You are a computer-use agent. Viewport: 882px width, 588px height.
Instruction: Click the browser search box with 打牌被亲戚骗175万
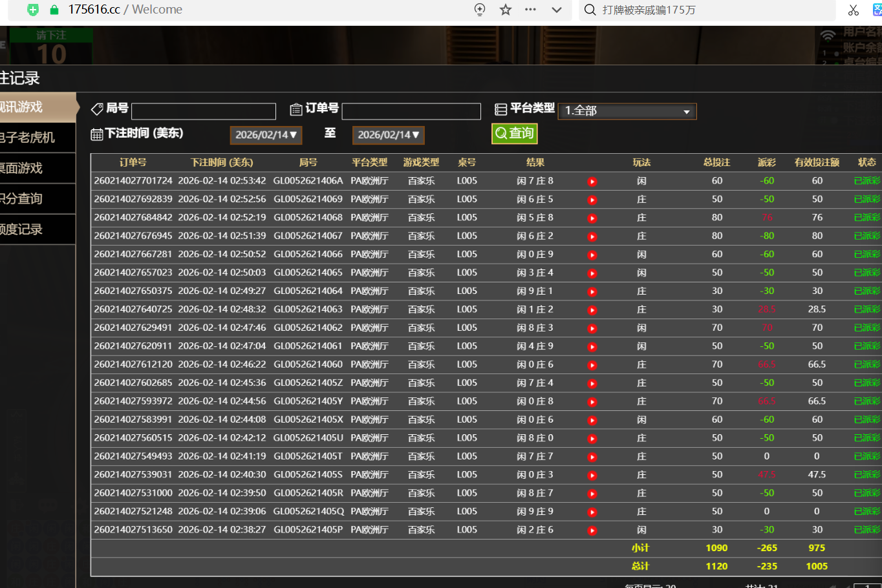point(705,10)
